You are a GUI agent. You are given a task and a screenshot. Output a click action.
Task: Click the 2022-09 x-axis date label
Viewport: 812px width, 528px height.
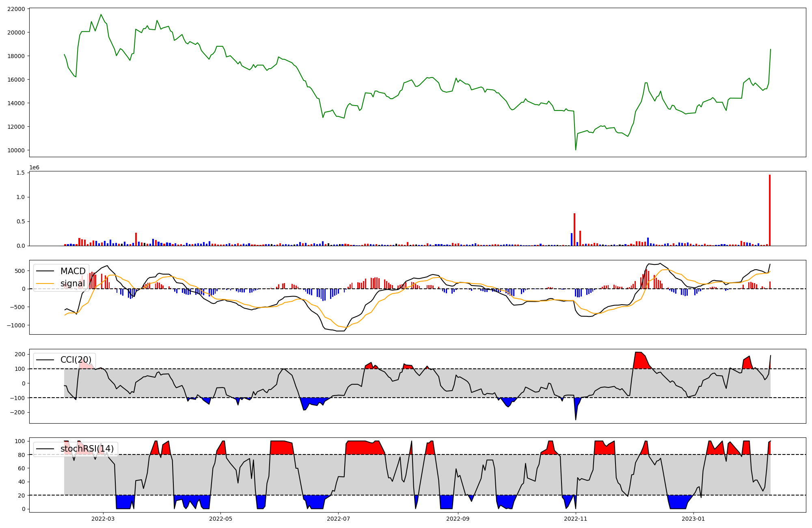[458, 519]
